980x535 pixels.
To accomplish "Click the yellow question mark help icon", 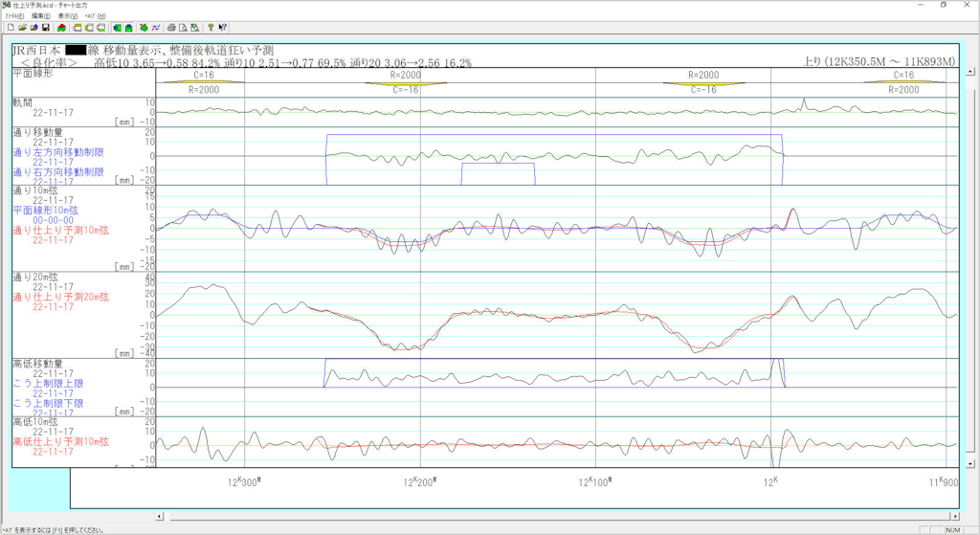I will 211,28.
